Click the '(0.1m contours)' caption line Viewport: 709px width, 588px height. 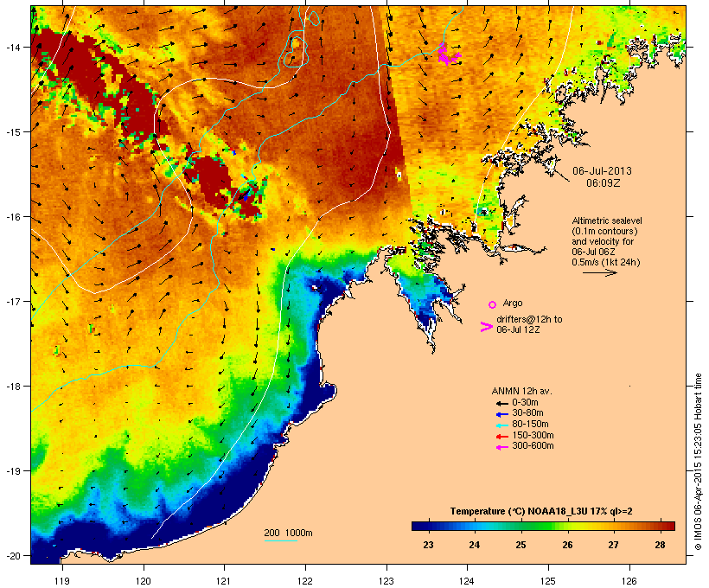[604, 231]
